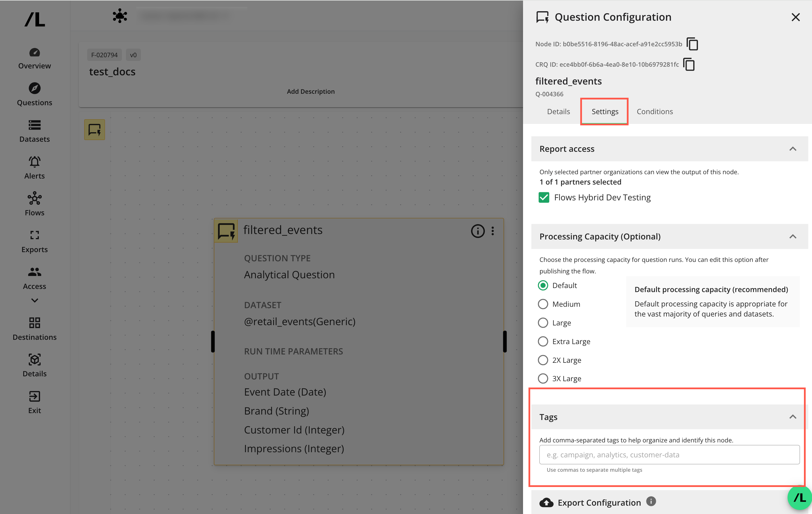Open the Alerts bell icon
The image size is (812, 514).
pyautogui.click(x=35, y=162)
